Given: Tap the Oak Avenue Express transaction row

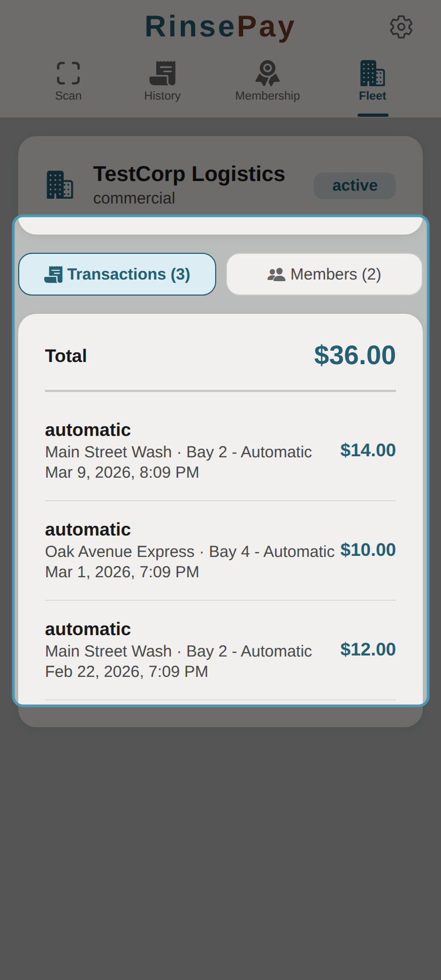Looking at the screenshot, I should pyautogui.click(x=220, y=550).
